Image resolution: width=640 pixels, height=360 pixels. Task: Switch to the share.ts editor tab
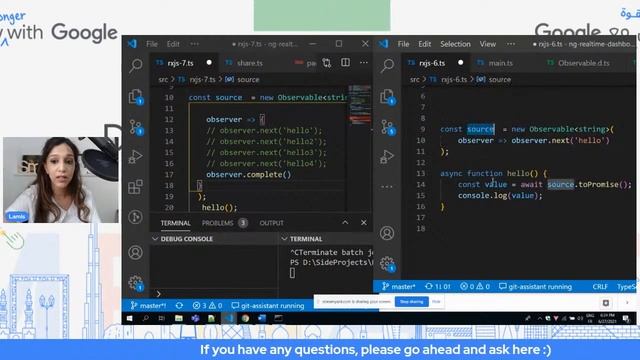pyautogui.click(x=249, y=63)
